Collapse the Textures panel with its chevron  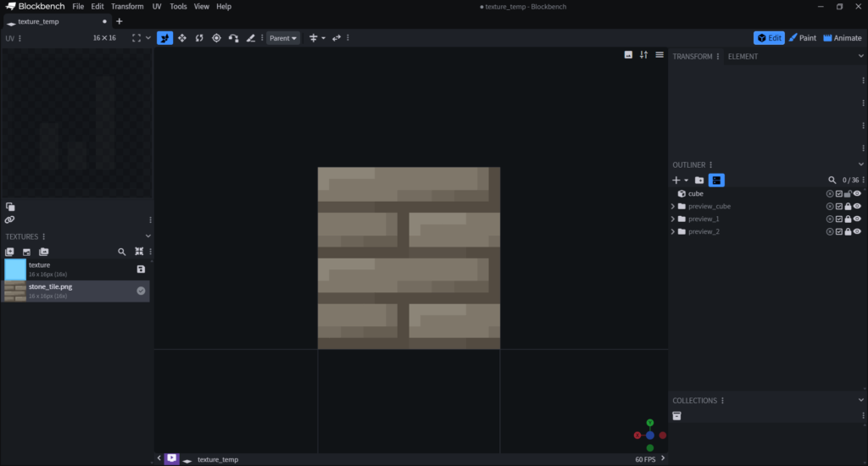pyautogui.click(x=148, y=236)
